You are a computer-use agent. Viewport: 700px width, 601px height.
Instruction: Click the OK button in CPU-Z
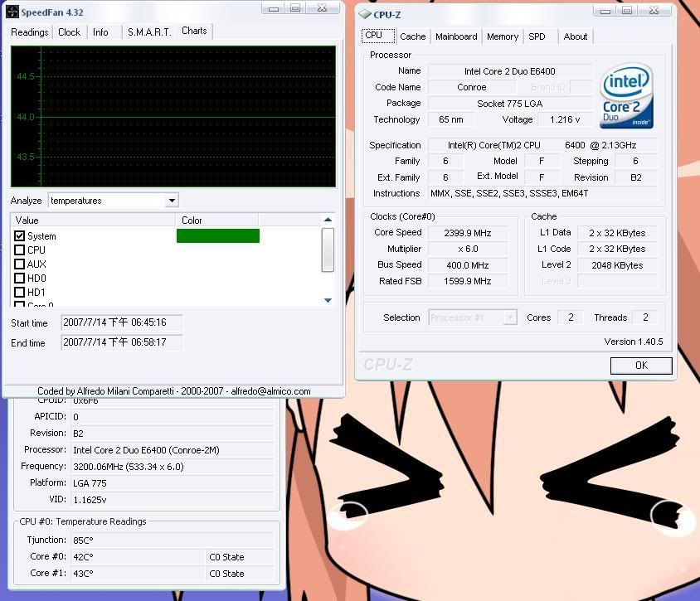pyautogui.click(x=641, y=366)
